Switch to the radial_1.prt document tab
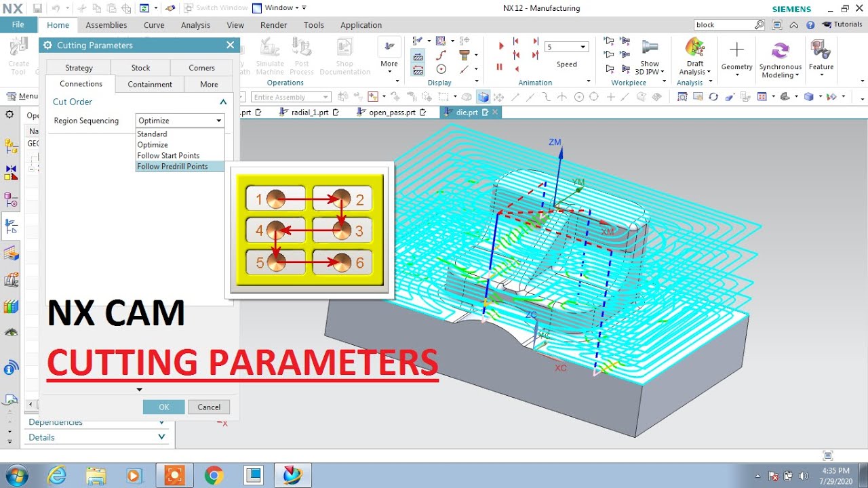Viewport: 868px width, 488px height. coord(310,113)
